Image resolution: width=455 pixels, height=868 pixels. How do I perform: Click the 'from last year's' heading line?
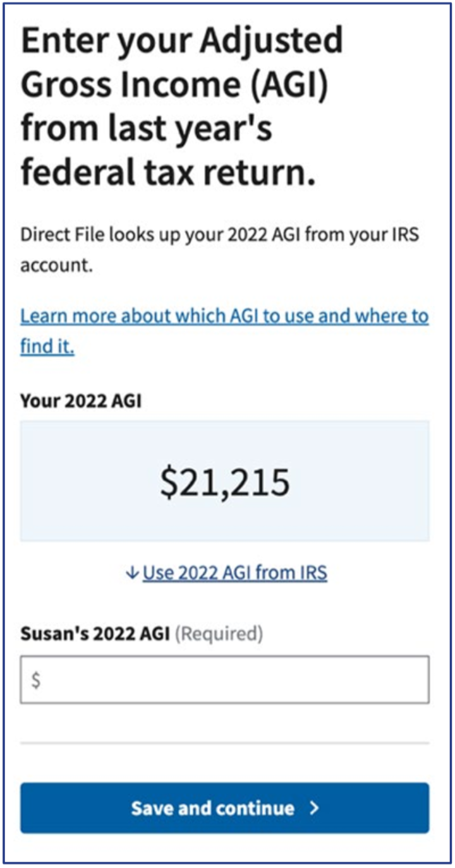[147, 128]
